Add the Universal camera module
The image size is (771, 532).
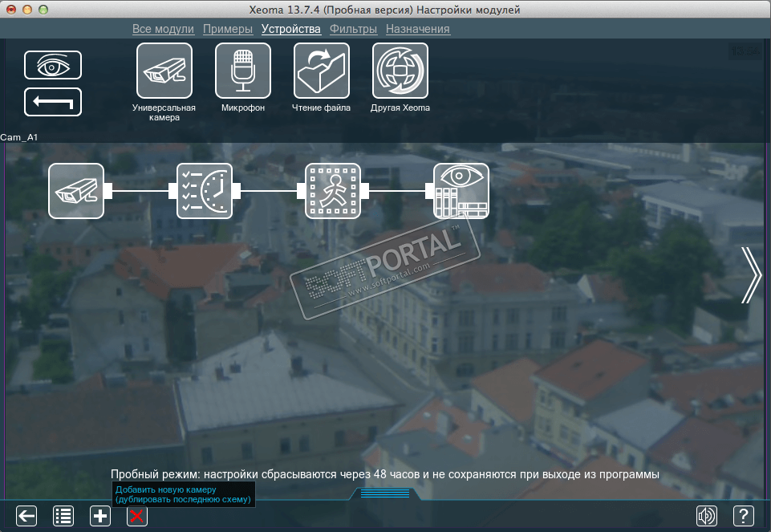coord(164,71)
